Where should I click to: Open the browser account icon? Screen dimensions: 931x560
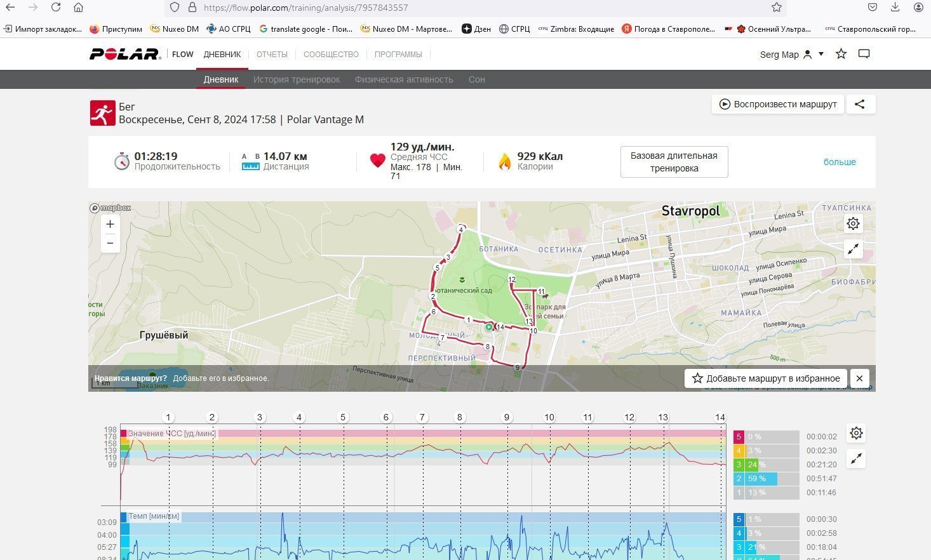pos(918,8)
